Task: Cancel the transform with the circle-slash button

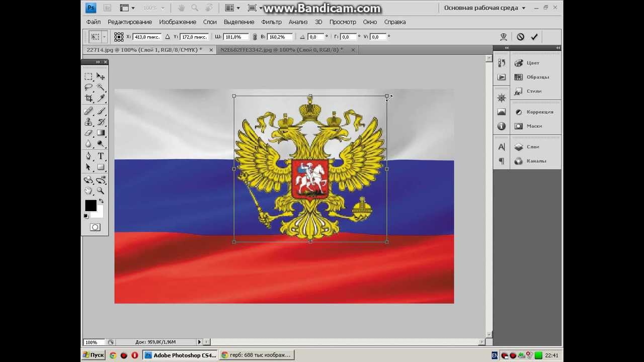Action: click(520, 37)
